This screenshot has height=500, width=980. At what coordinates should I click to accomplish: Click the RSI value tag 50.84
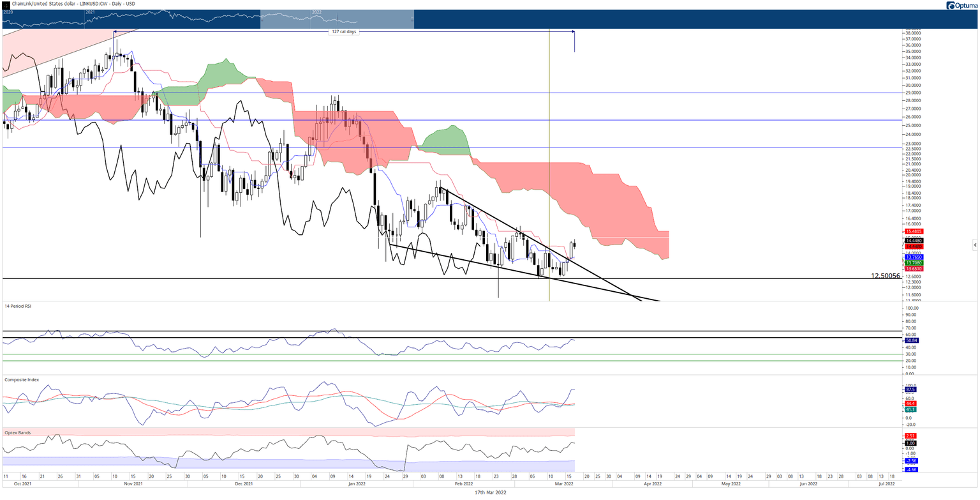(x=911, y=340)
